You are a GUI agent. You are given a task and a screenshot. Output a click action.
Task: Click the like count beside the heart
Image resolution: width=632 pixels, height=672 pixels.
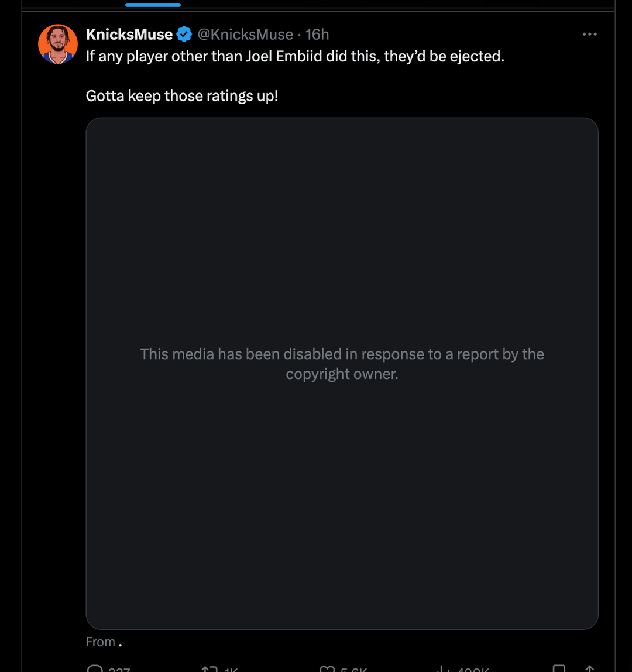click(353, 669)
